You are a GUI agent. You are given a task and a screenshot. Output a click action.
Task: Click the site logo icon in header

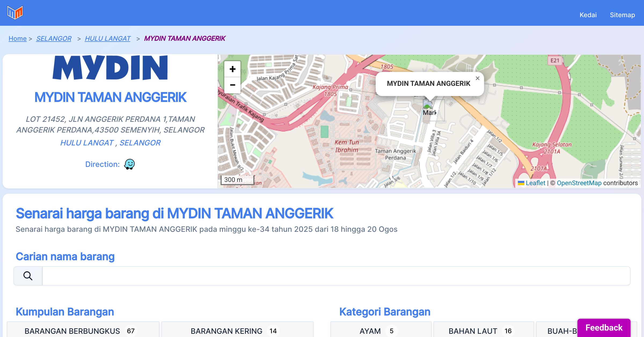pos(15,13)
